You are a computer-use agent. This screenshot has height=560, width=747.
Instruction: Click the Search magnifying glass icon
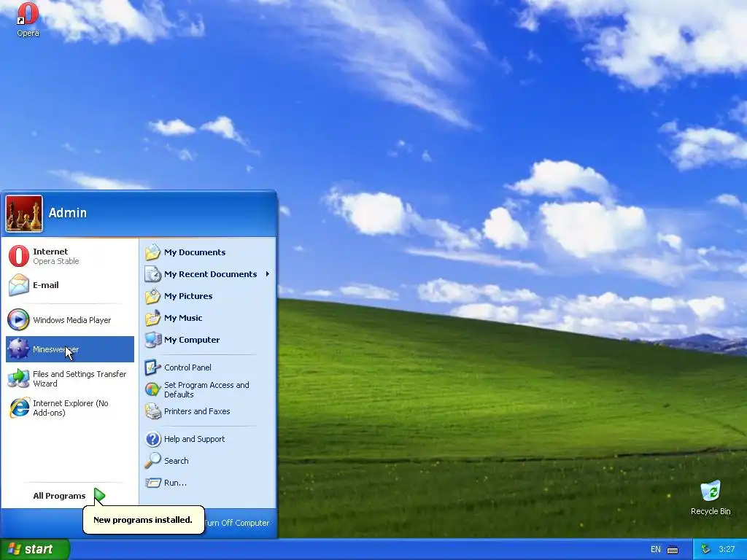tap(153, 461)
